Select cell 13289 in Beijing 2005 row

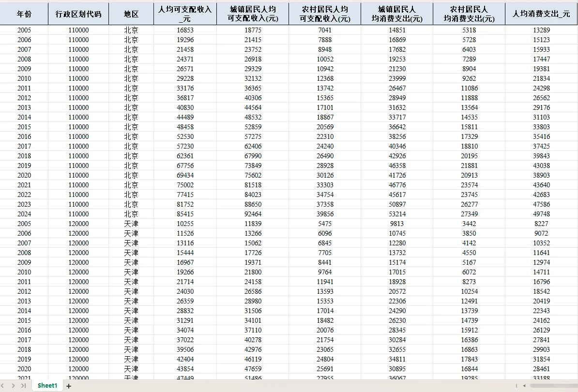[x=541, y=30]
